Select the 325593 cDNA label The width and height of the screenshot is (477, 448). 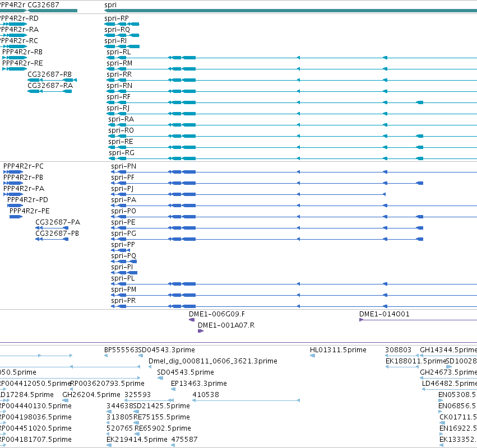(137, 395)
